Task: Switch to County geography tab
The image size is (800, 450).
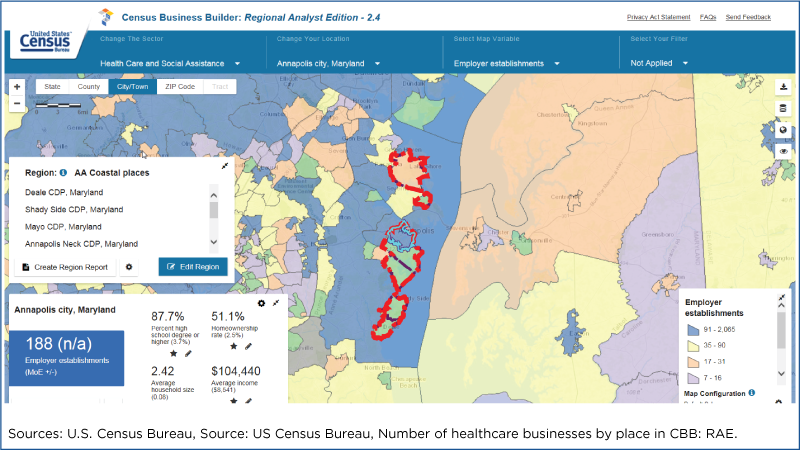Action: 89,87
